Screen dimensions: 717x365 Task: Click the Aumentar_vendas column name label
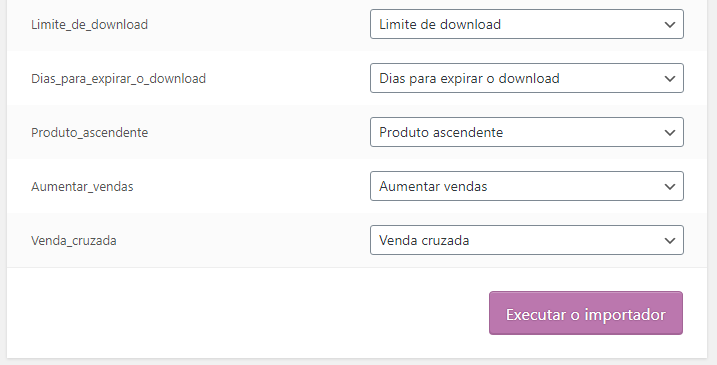click(x=82, y=187)
